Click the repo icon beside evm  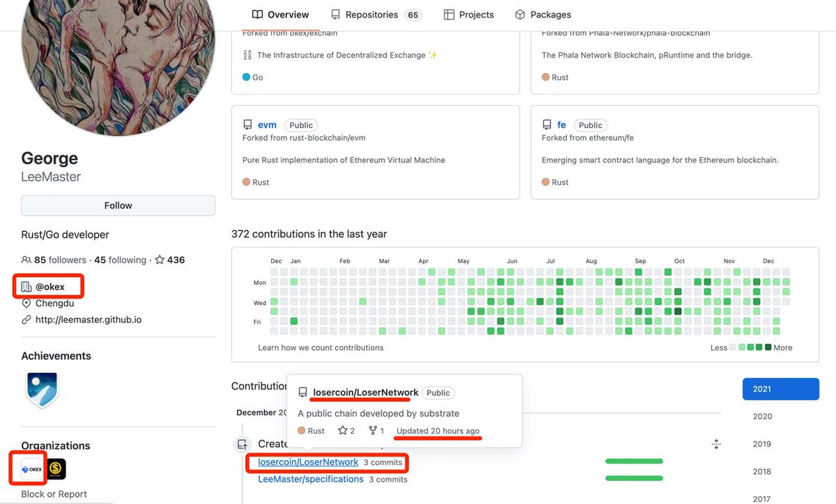click(x=247, y=125)
